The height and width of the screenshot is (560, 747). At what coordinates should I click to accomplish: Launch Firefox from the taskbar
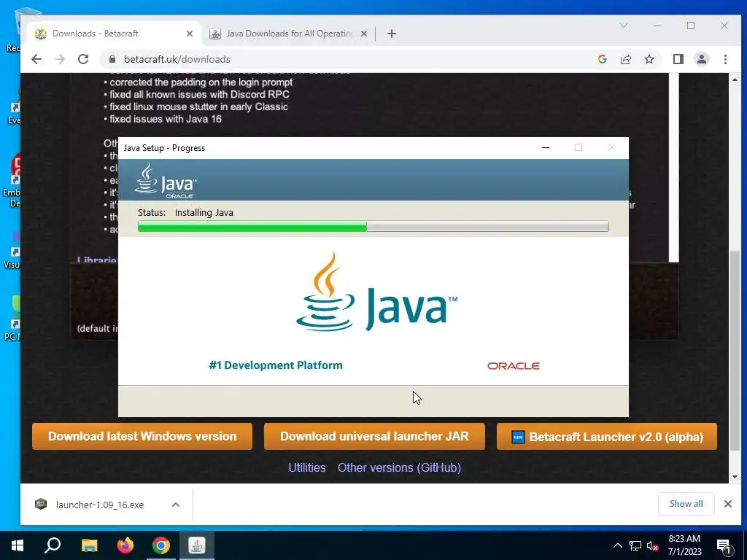coord(125,545)
